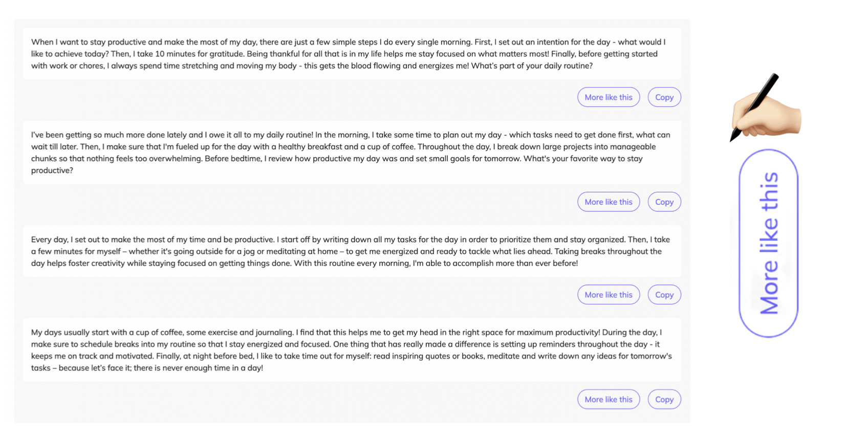Copy the 'I've been getting so much more done' text

[664, 202]
